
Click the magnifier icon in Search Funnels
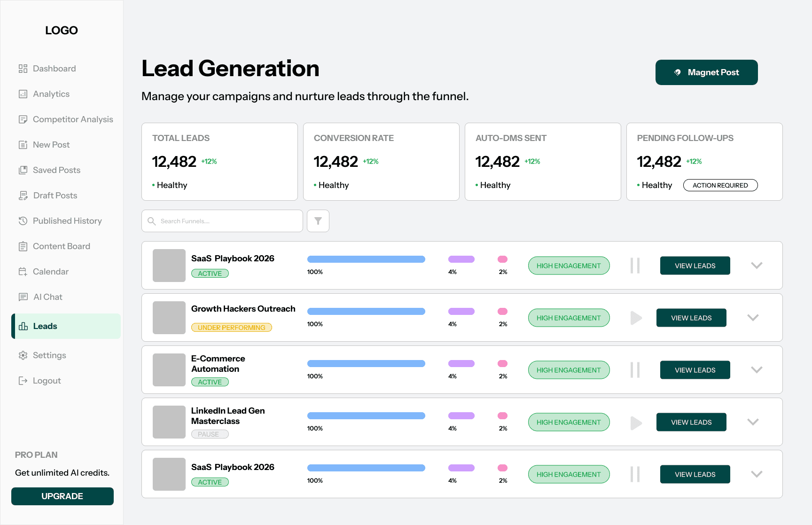[x=152, y=221]
